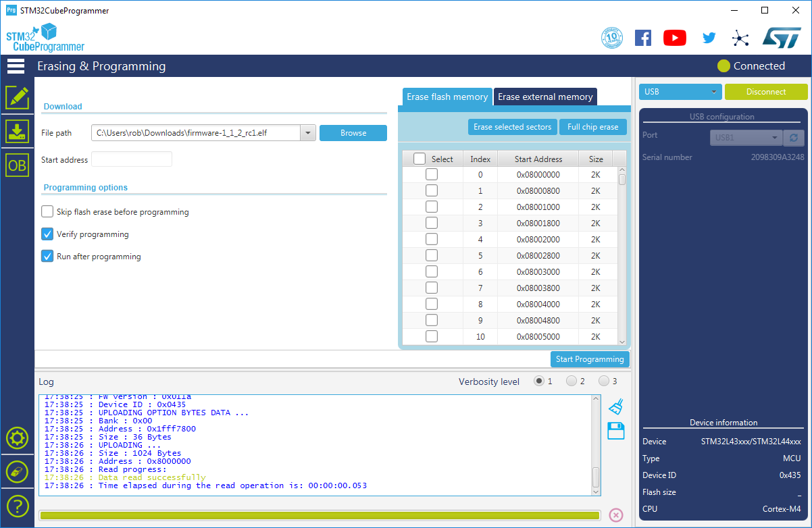Click Start Programming button
Viewport: 812px width, 528px height.
click(x=590, y=359)
